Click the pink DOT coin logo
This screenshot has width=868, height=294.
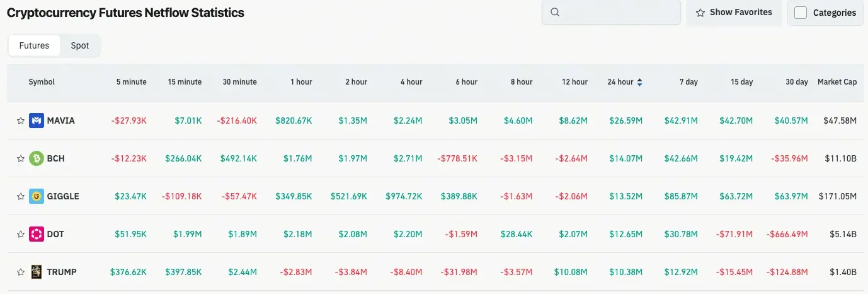(37, 234)
